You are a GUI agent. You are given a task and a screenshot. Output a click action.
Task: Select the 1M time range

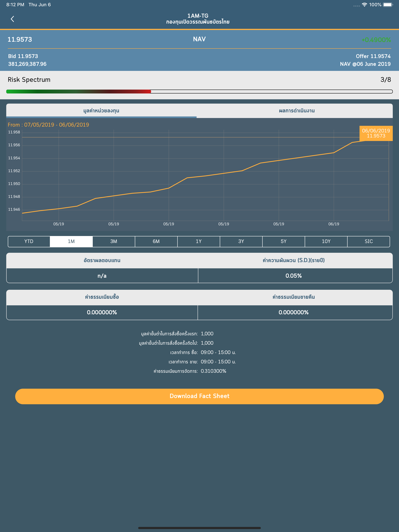[71, 241]
